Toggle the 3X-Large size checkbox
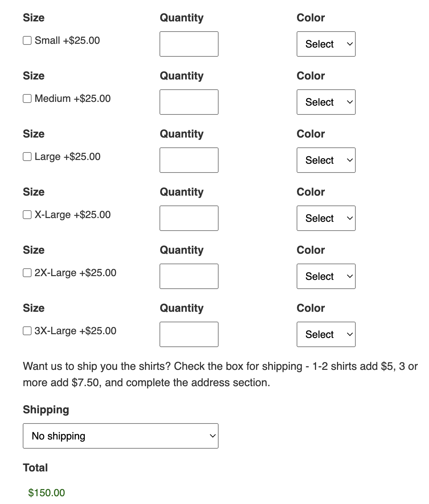This screenshot has width=429, height=504. (27, 331)
